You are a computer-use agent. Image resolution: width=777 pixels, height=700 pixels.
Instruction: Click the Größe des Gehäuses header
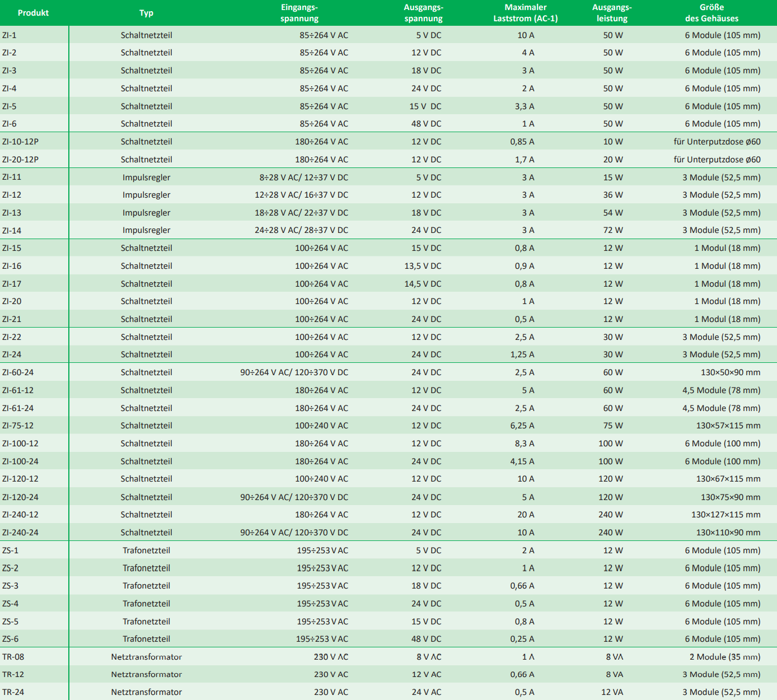tap(712, 13)
